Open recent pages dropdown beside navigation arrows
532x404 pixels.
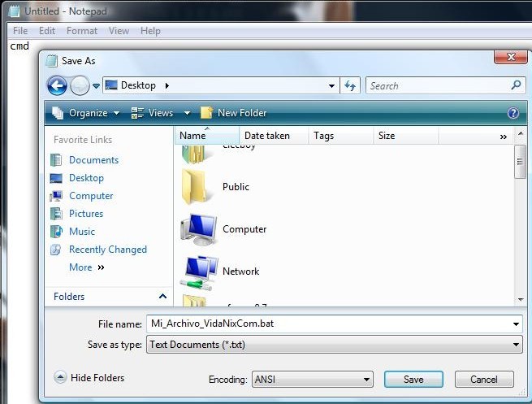96,86
